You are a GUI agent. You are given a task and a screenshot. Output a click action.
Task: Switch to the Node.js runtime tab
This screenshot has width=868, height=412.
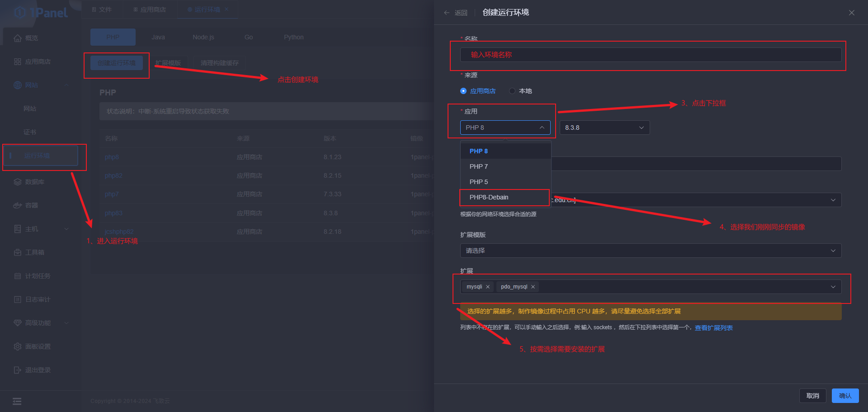point(203,37)
